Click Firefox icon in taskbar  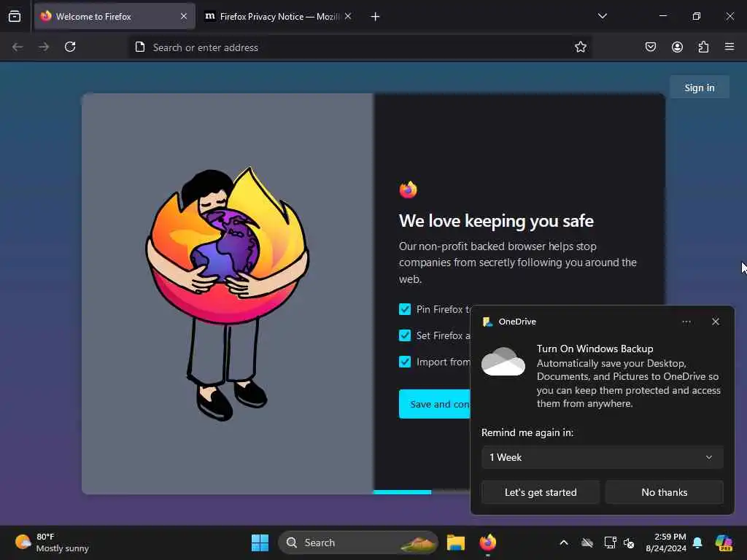488,542
